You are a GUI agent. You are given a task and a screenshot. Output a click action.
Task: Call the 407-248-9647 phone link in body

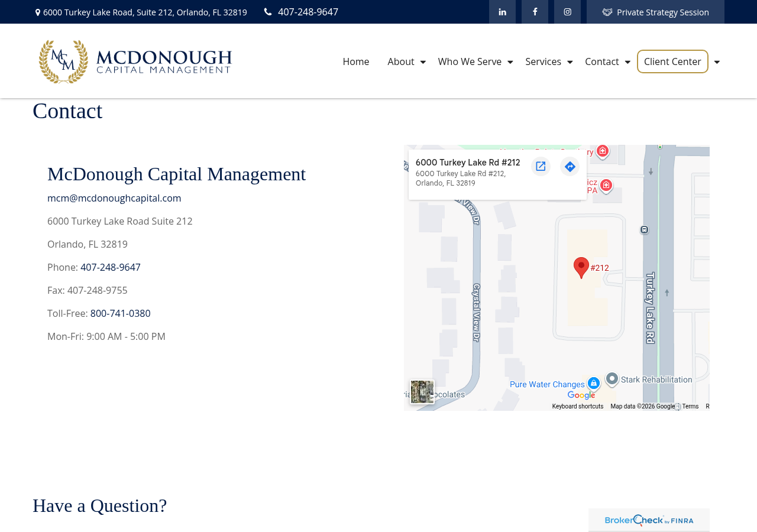pyautogui.click(x=111, y=267)
